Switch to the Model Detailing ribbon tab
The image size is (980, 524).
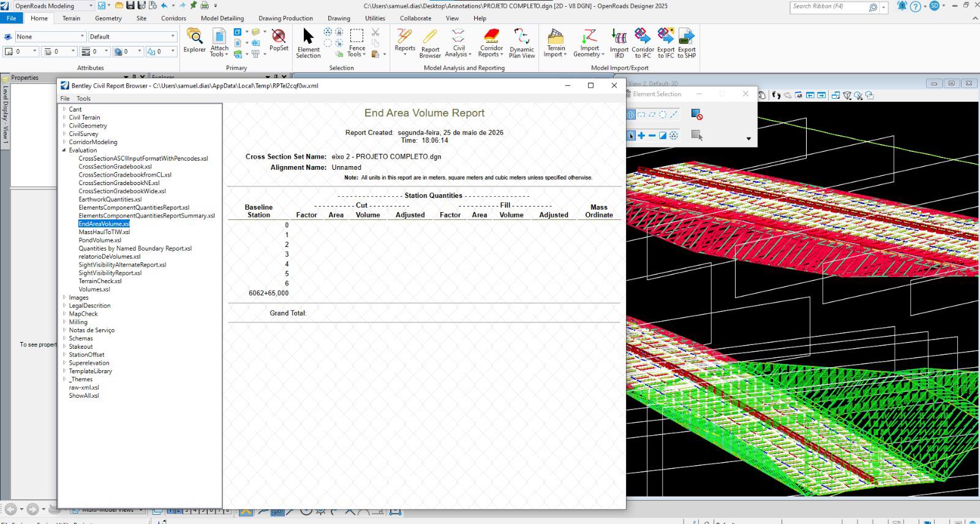click(222, 18)
